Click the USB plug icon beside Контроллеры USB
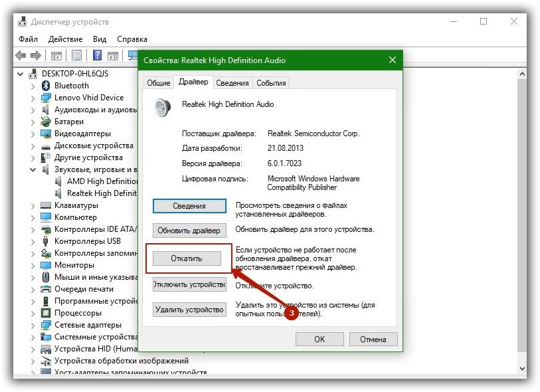This screenshot has height=392, width=540. pos(45,241)
